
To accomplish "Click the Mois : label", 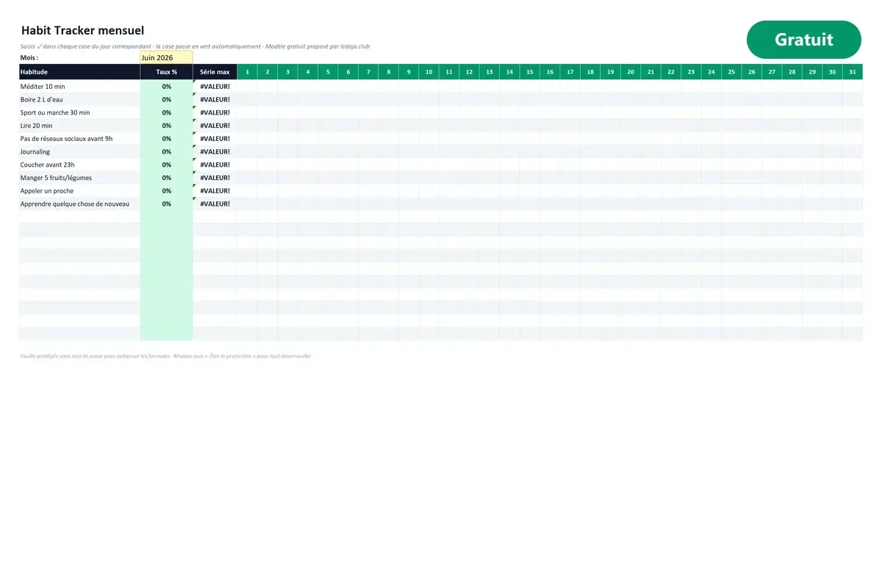I will click(x=29, y=57).
